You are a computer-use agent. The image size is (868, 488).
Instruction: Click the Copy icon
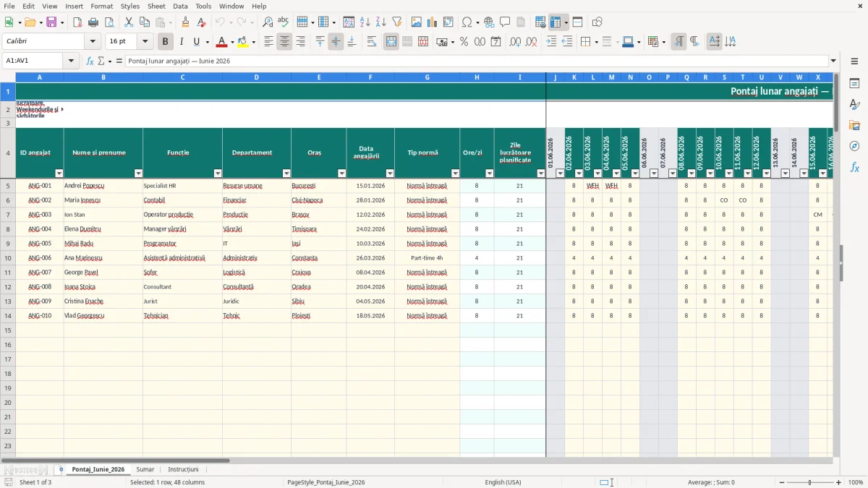145,22
